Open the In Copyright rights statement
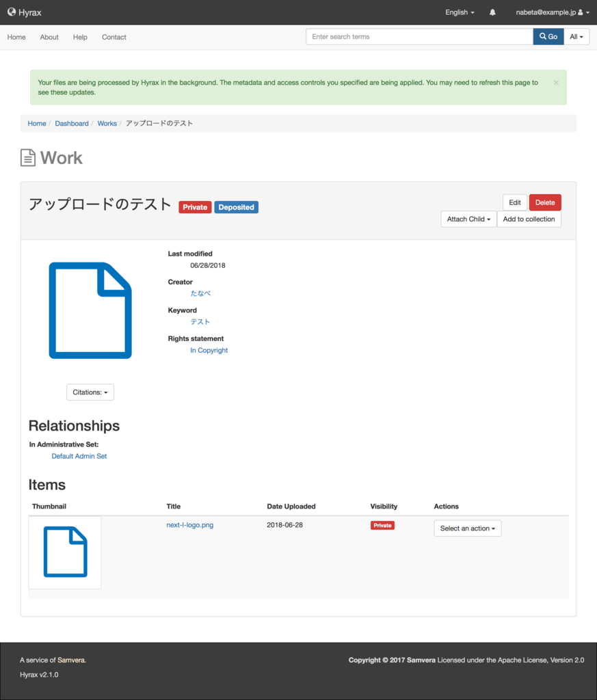The height and width of the screenshot is (700, 597). pos(209,351)
